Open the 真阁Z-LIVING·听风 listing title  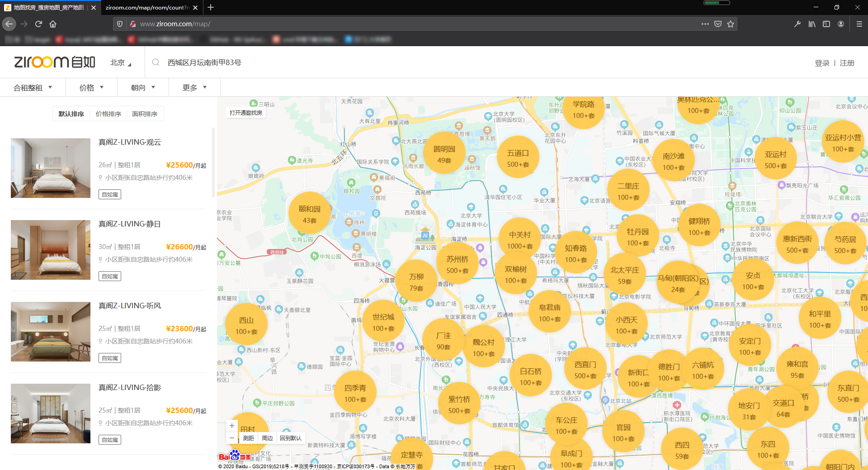point(130,306)
